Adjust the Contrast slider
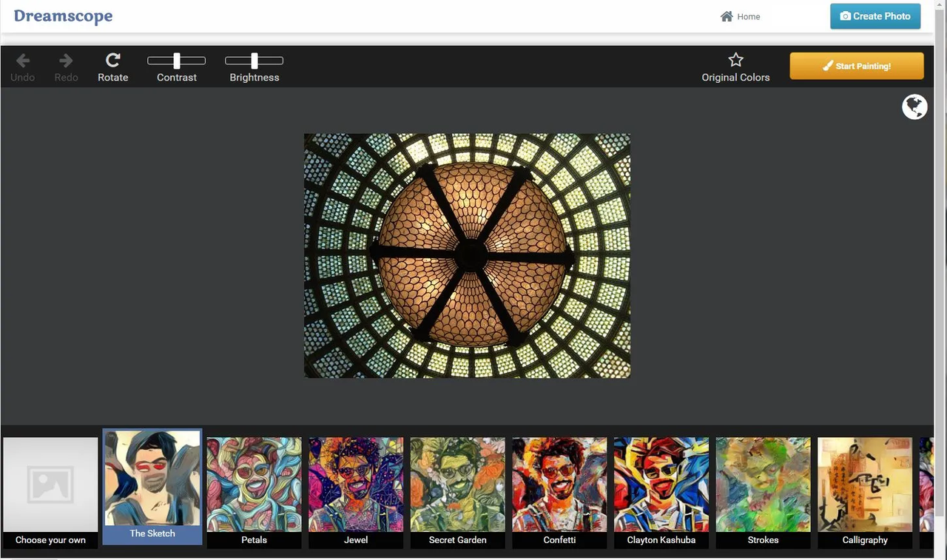Screen dimensions: 947x560 point(177,61)
